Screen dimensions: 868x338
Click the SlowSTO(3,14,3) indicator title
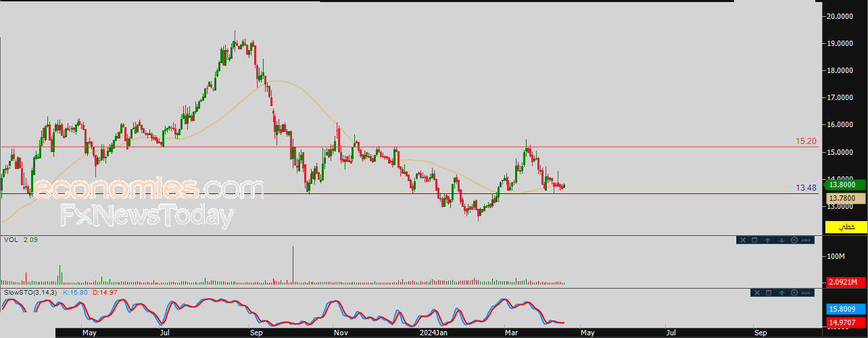[31, 292]
